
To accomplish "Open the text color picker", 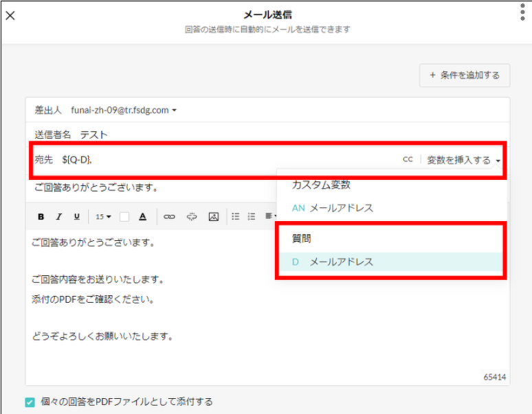I will coord(143,217).
